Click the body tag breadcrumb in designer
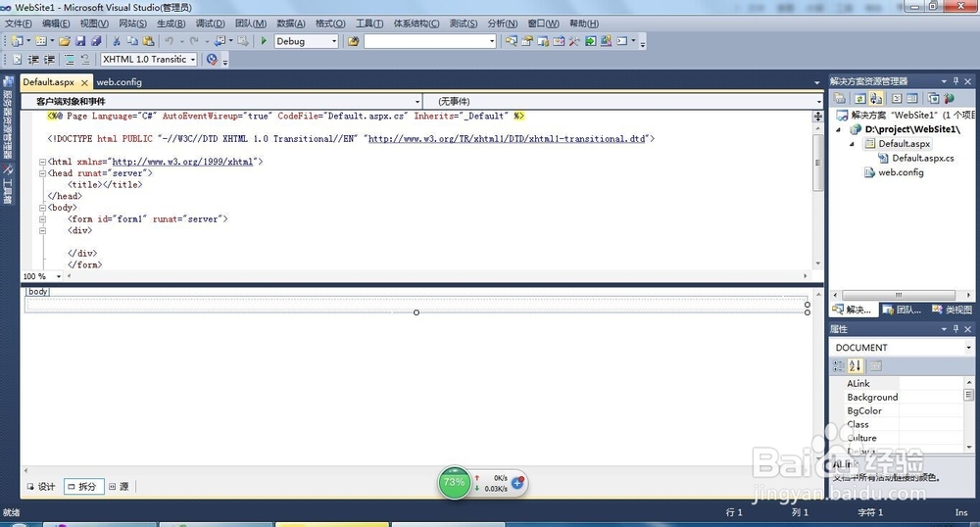 tap(37, 292)
